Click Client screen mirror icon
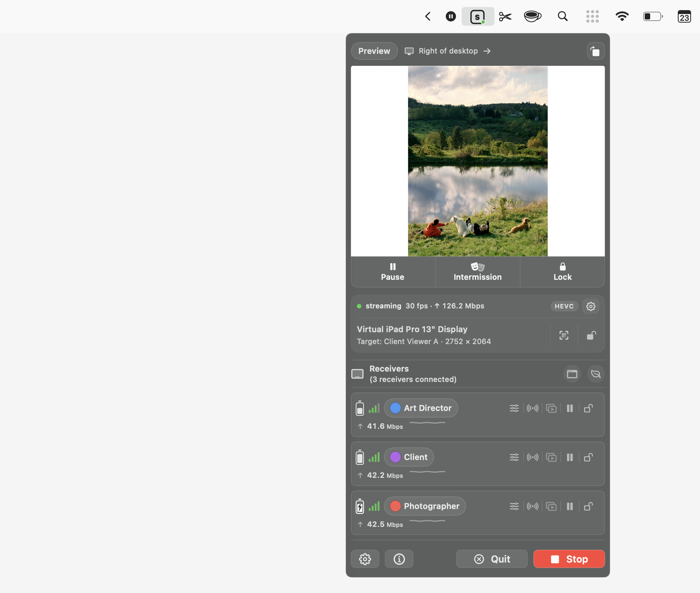Image resolution: width=700 pixels, height=593 pixels. coord(551,457)
